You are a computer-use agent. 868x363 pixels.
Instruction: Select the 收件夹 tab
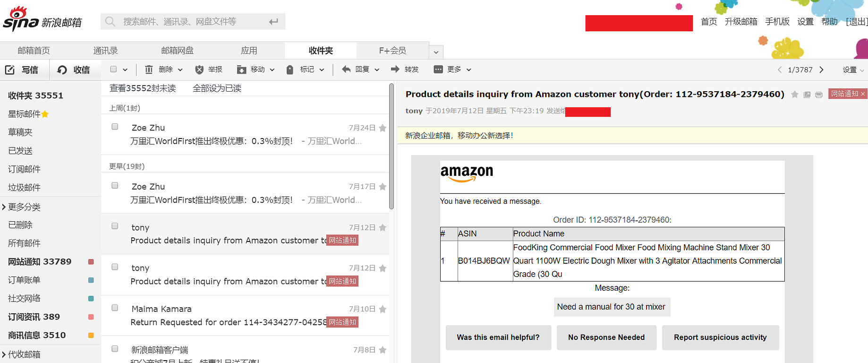click(x=321, y=51)
